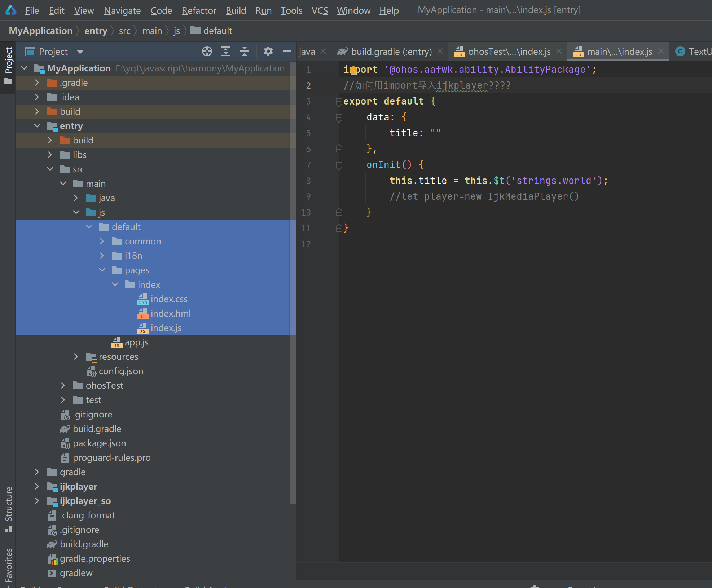The image size is (712, 588).
Task: Close the main index.js tab
Action: click(661, 52)
